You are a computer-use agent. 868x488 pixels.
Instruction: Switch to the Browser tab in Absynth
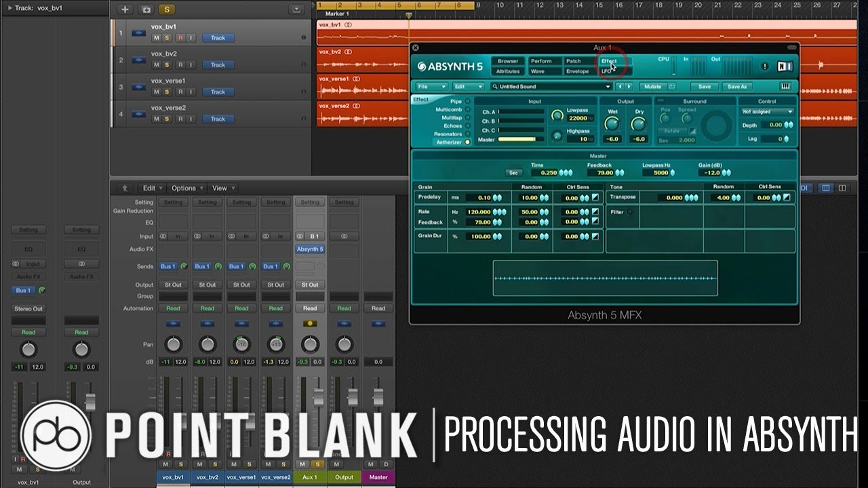click(x=508, y=61)
